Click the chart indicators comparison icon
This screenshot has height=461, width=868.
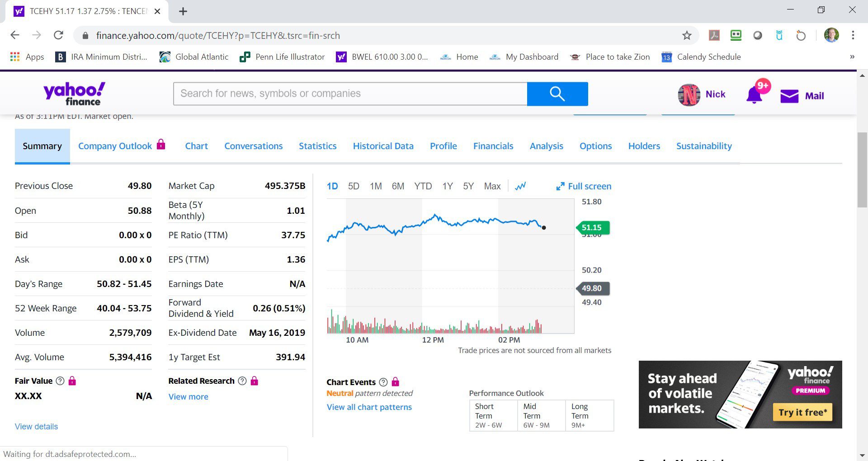(520, 186)
